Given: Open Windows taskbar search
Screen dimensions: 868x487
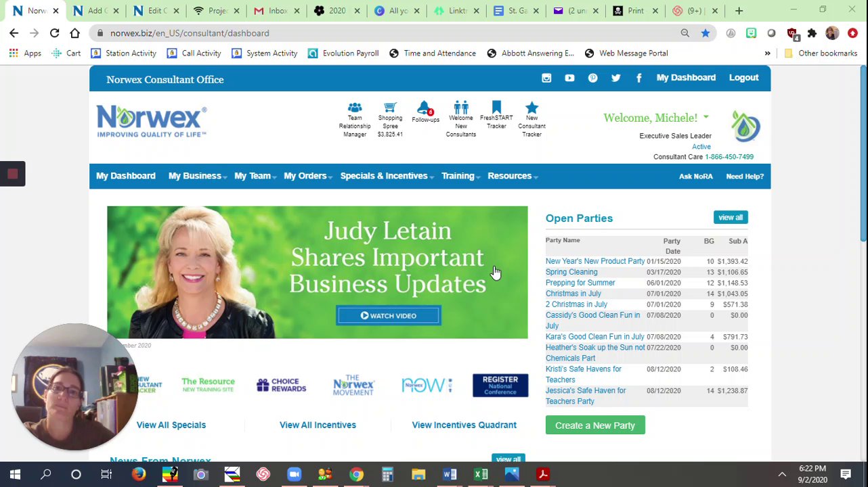Looking at the screenshot, I should (46, 474).
